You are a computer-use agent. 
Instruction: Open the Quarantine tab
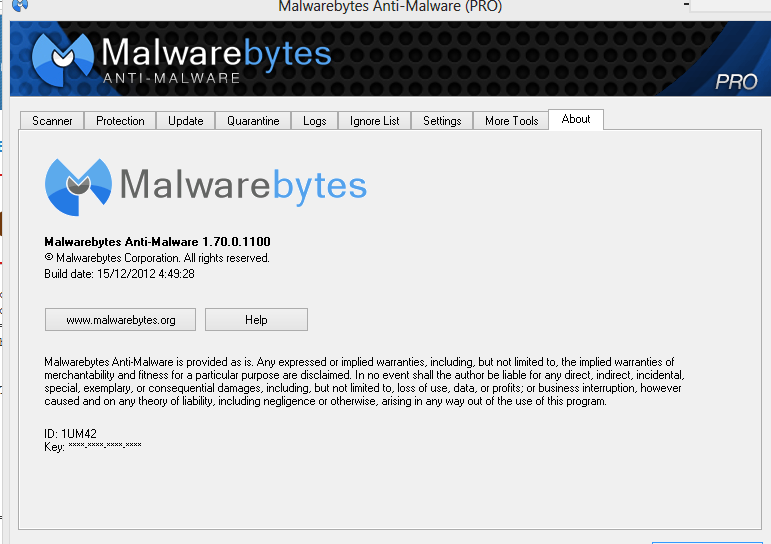click(x=253, y=121)
